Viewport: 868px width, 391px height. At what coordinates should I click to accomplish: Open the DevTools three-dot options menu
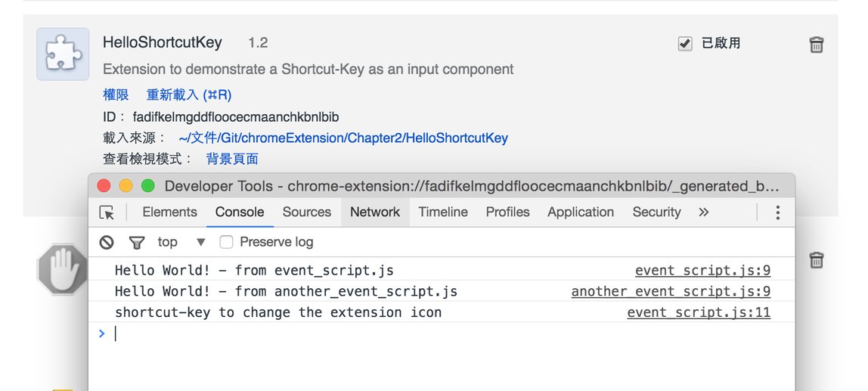pos(778,213)
